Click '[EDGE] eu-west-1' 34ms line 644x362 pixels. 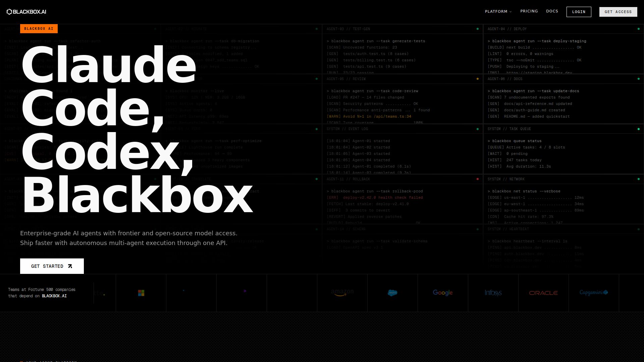pyautogui.click(x=536, y=204)
